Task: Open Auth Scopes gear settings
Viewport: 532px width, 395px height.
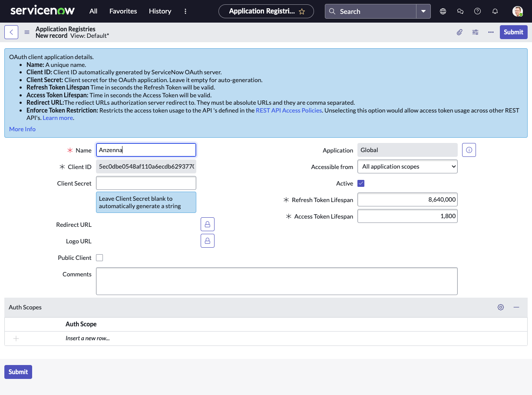Action: pos(501,307)
